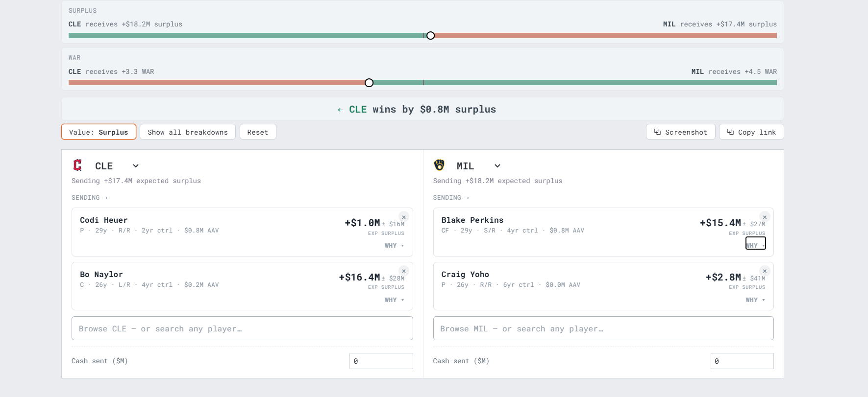This screenshot has height=397, width=868.
Task: Expand WHY breakdown for Bo Naylor
Action: [395, 300]
